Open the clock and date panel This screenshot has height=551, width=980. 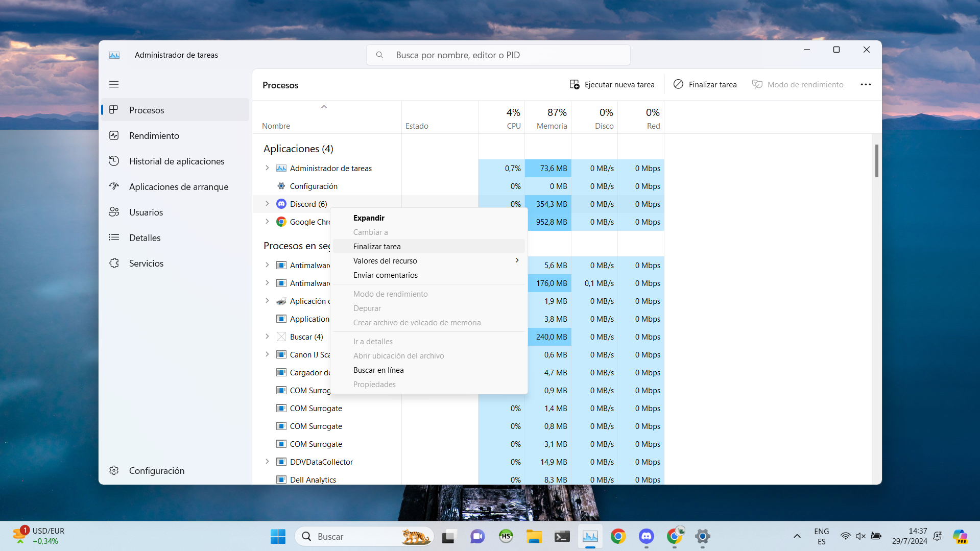click(910, 536)
